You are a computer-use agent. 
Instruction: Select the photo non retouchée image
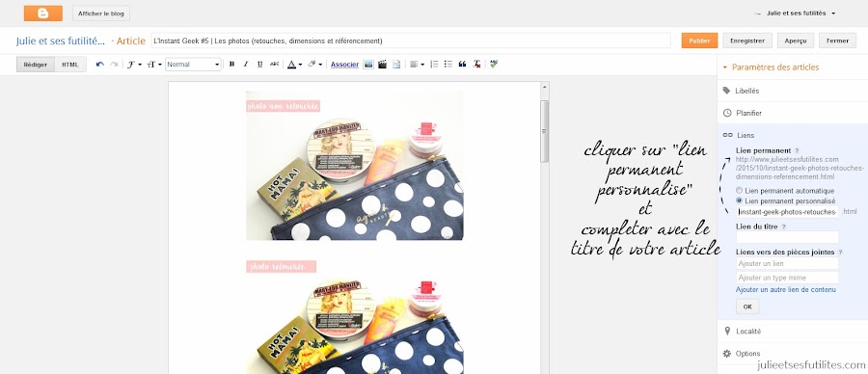pyautogui.click(x=355, y=166)
